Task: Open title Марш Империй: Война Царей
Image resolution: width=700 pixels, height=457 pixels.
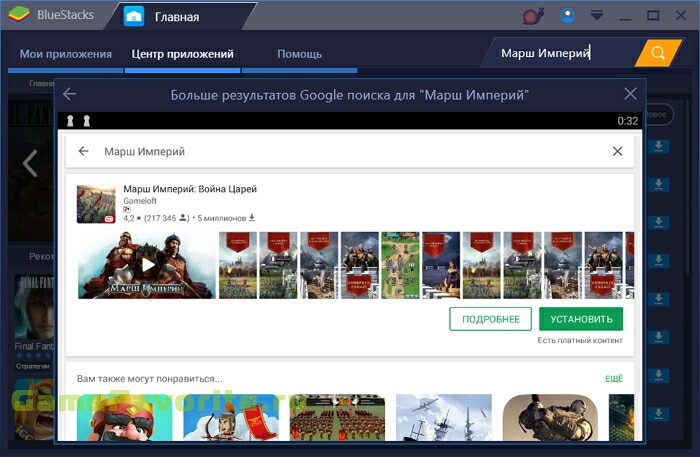Action: [x=190, y=189]
